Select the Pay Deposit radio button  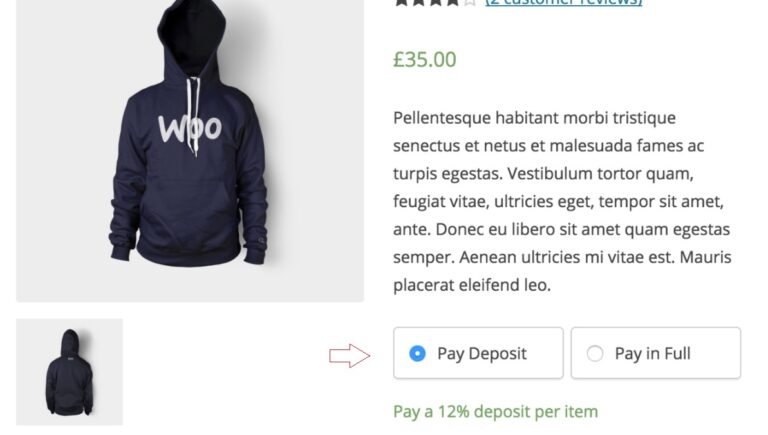[x=417, y=353]
